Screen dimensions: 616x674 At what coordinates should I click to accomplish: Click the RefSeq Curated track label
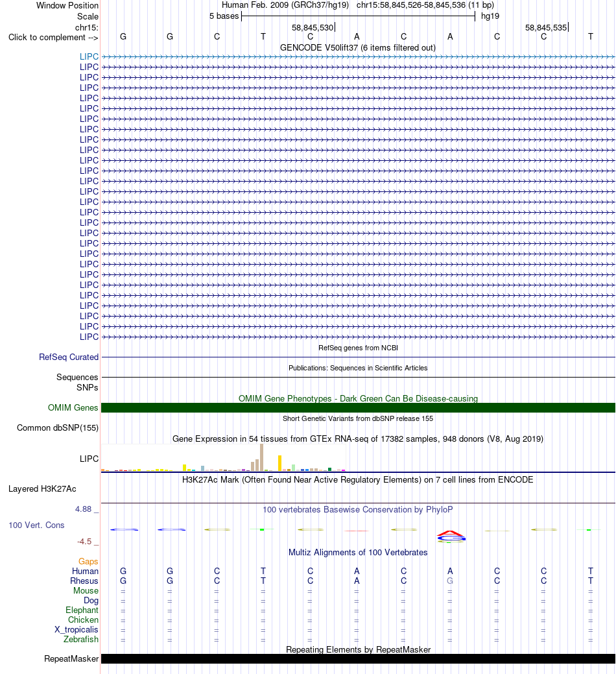(x=69, y=357)
